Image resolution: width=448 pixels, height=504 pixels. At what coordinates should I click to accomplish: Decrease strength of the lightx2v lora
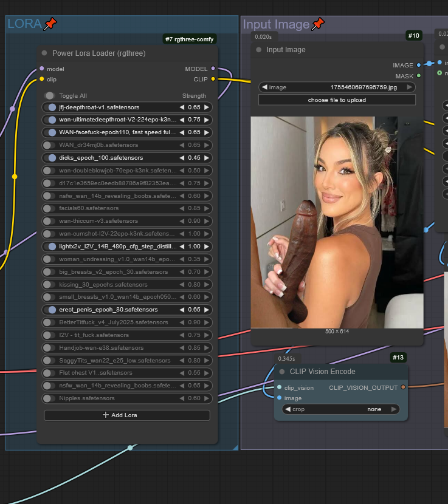pyautogui.click(x=182, y=247)
